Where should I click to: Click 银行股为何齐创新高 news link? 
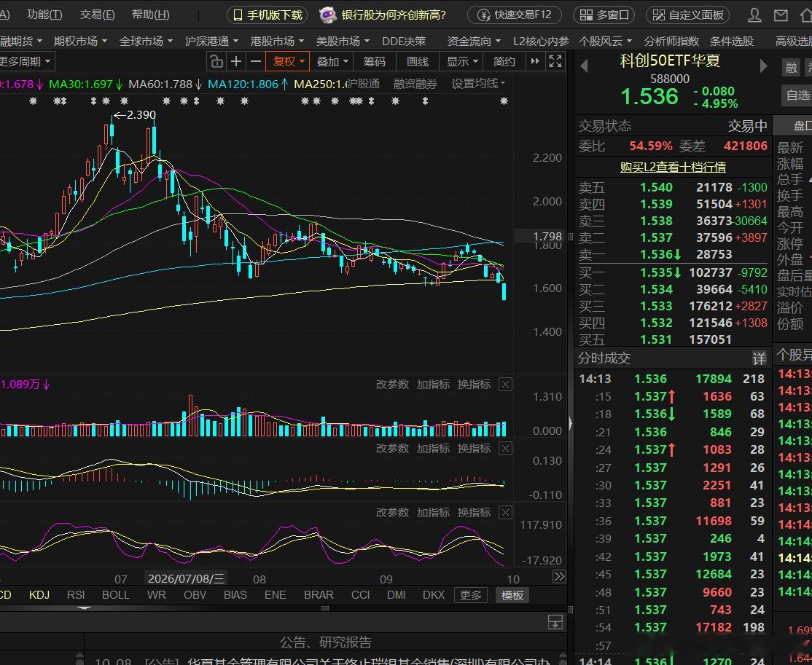pos(393,15)
